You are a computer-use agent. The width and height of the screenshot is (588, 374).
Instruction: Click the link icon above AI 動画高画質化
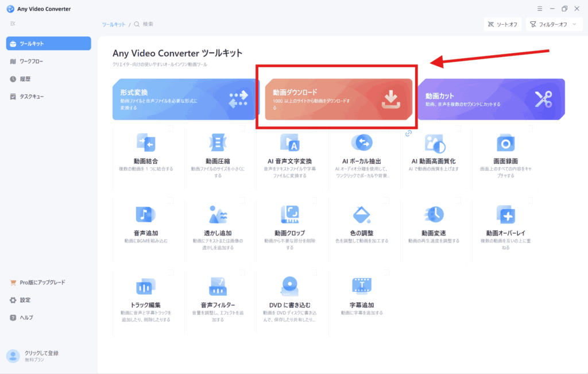tap(408, 133)
